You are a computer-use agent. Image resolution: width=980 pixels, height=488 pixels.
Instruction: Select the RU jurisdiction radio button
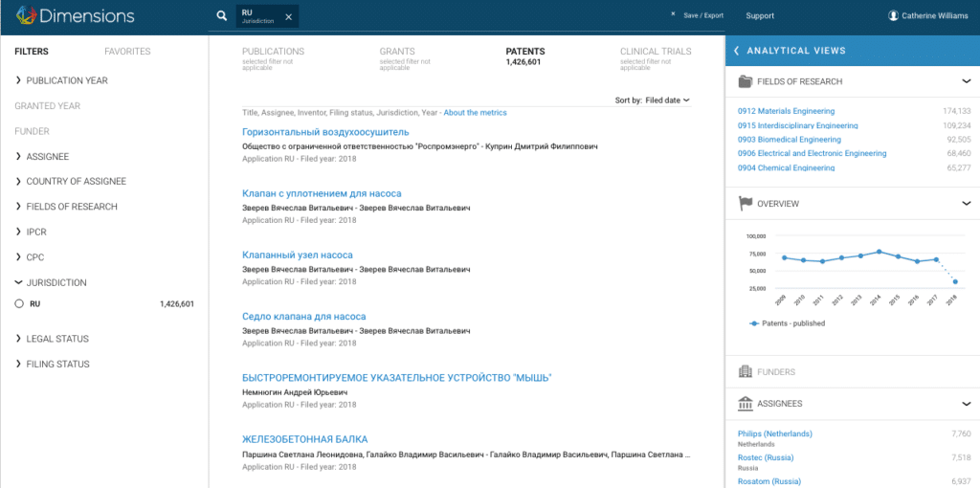point(19,304)
